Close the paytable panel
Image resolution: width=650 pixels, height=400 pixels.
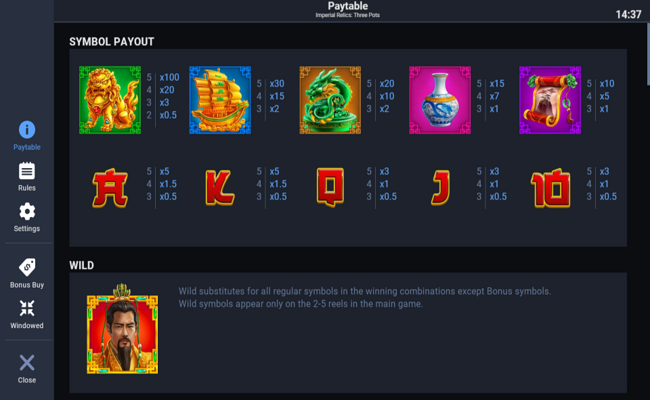27,363
